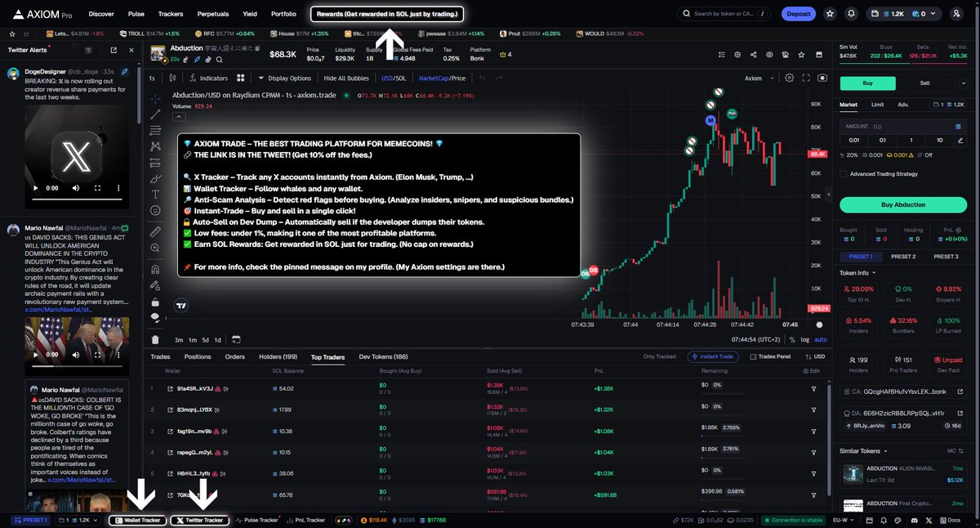
Task: Open the chart layout grid icon
Action: click(241, 78)
